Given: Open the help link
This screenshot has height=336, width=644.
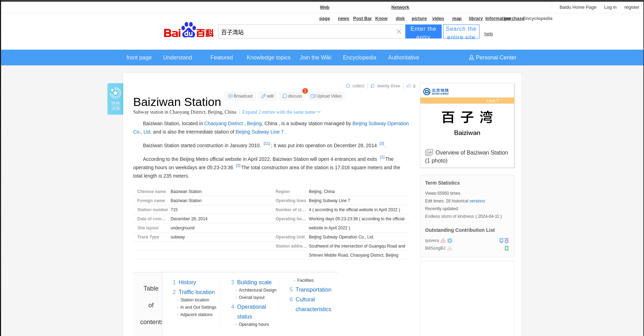Looking at the screenshot, I should tap(489, 34).
